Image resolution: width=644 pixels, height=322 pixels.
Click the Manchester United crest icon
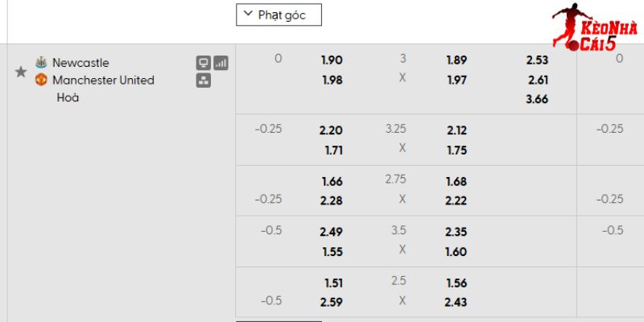tap(41, 80)
